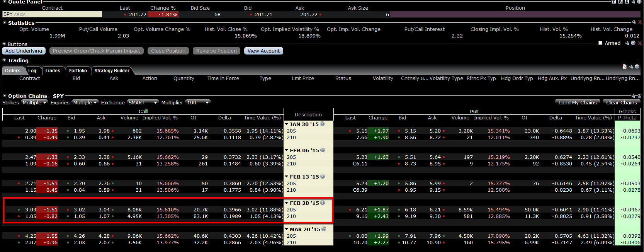The image size is (644, 252).
Task: Open Statistics panel wrench settings
Action: tap(634, 22)
